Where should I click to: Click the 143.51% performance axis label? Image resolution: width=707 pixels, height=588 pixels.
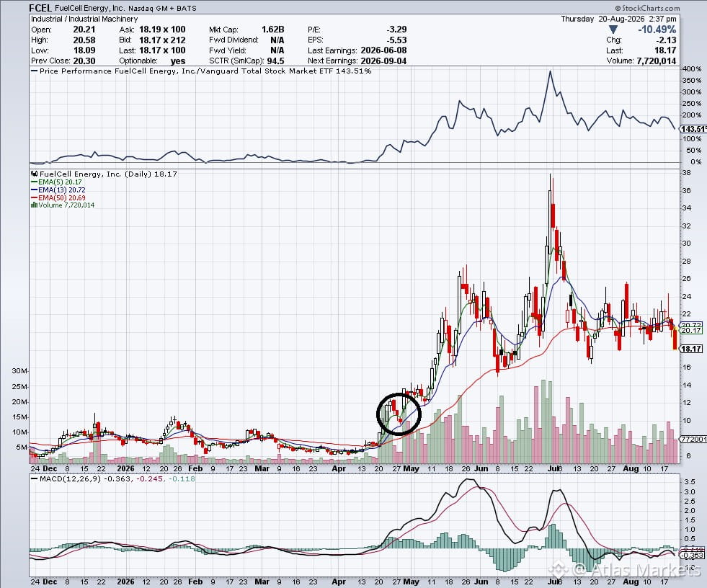click(x=693, y=130)
